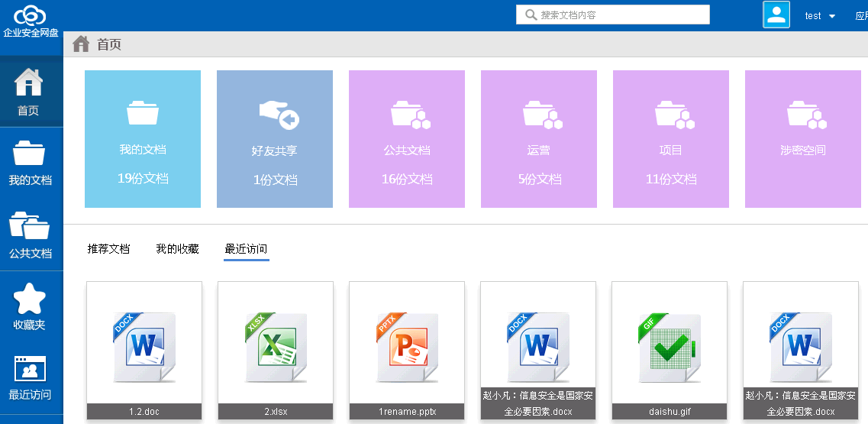
Task: Click the search documents input field
Action: click(622, 15)
